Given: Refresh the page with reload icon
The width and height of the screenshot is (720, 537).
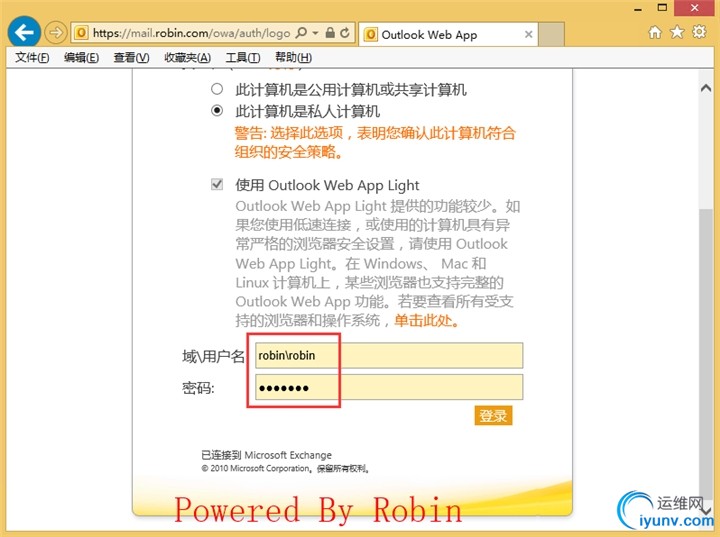Looking at the screenshot, I should [x=344, y=33].
